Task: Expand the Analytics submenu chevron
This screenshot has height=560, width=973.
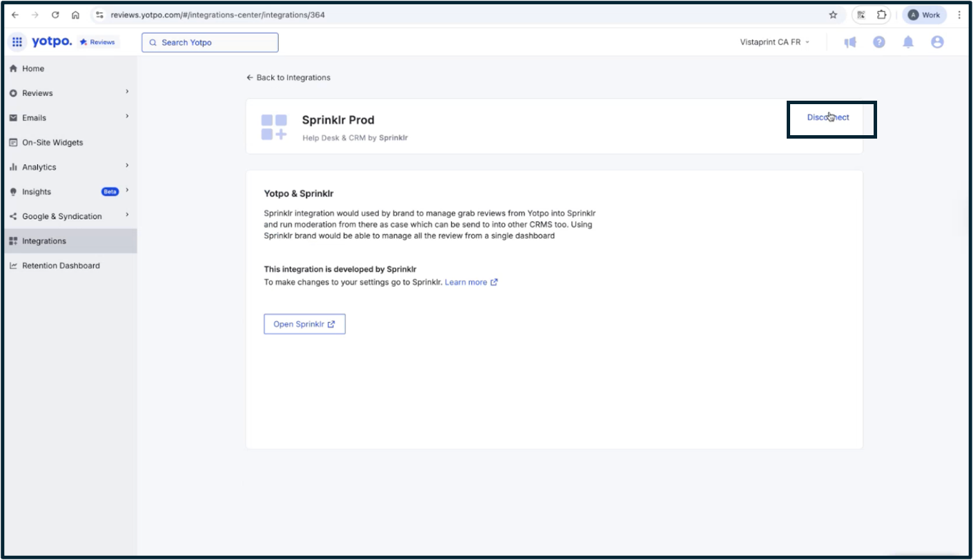Action: click(x=127, y=166)
